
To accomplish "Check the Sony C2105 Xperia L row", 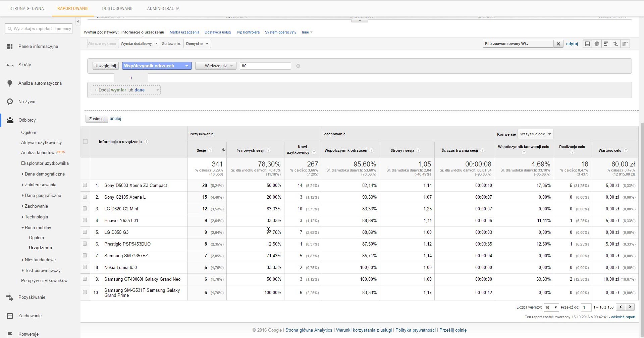I will [85, 197].
